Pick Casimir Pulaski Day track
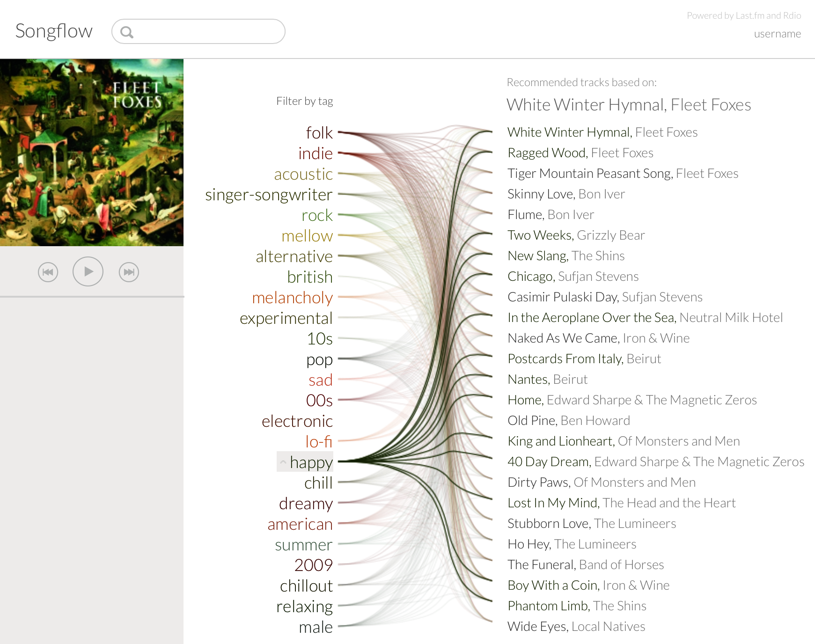Image resolution: width=815 pixels, height=644 pixels. tap(605, 297)
